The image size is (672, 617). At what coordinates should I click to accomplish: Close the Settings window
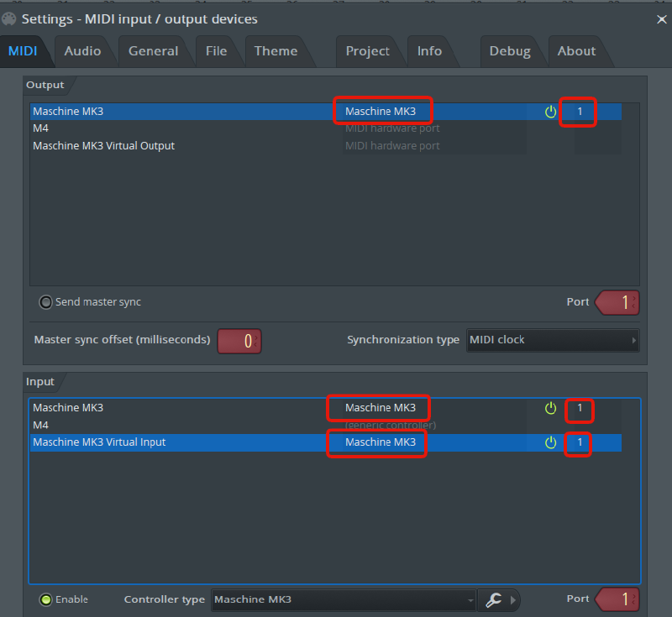pyautogui.click(x=661, y=19)
